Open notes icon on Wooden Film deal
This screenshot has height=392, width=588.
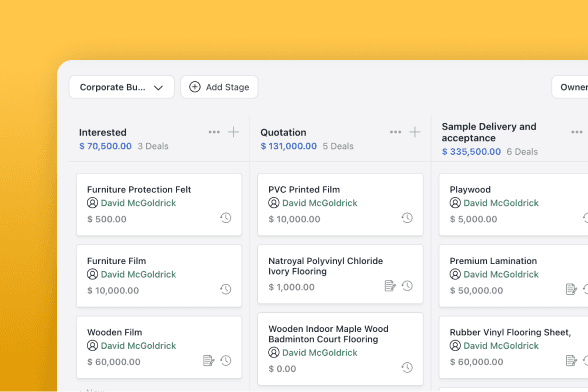point(208,360)
